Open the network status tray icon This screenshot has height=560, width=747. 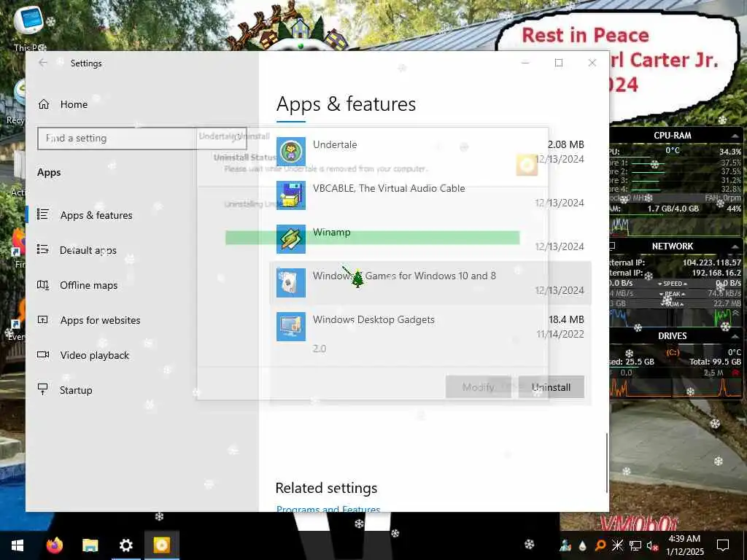(635, 545)
